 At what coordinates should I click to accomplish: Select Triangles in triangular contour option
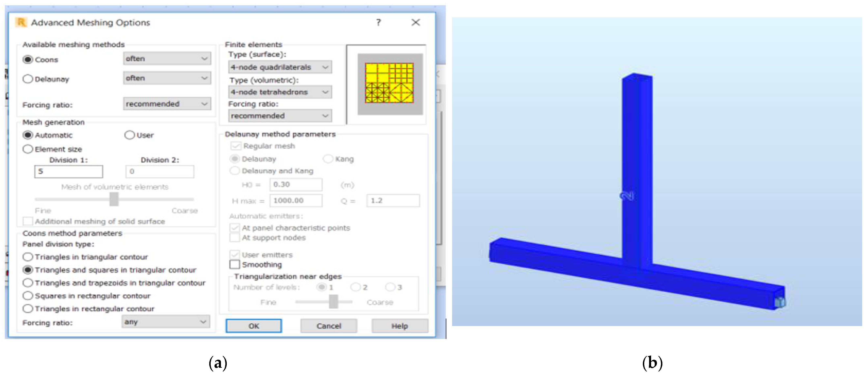(28, 257)
